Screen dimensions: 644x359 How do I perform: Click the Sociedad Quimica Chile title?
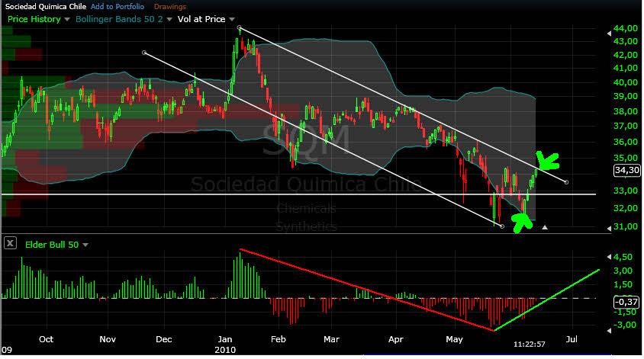(46, 7)
